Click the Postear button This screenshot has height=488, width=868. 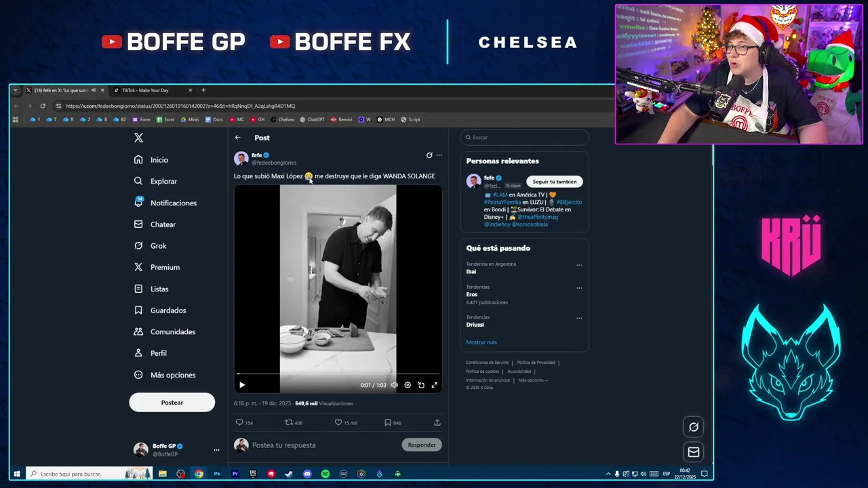tap(172, 403)
